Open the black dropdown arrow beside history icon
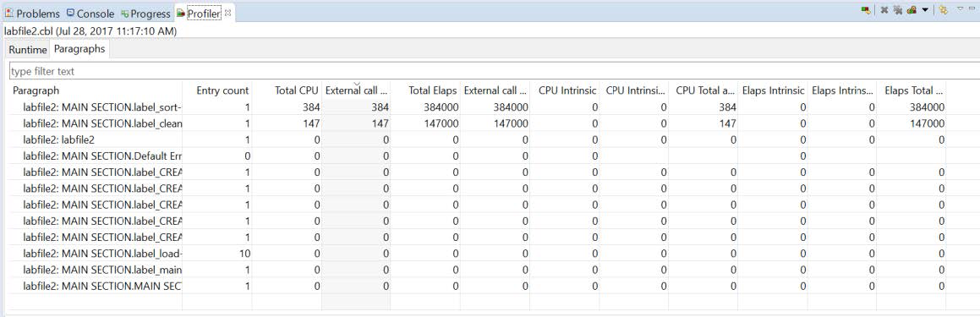 click(925, 10)
